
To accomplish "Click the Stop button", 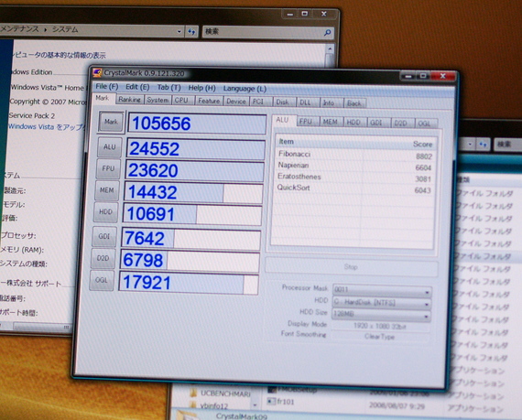I will point(352,267).
